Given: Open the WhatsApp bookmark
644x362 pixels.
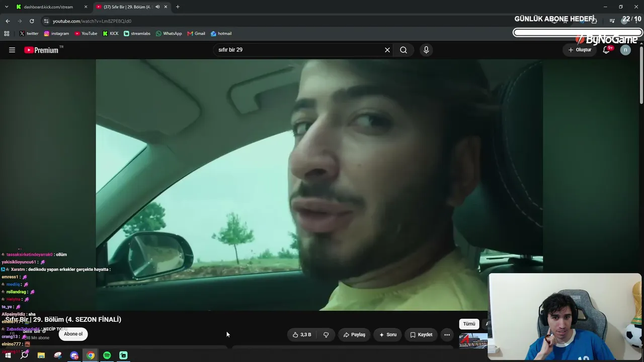Looking at the screenshot, I should (x=169, y=34).
